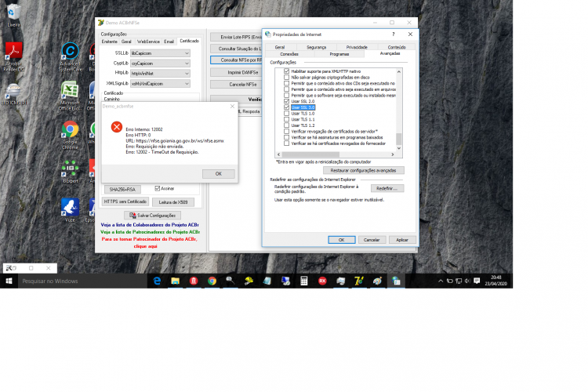The width and height of the screenshot is (588, 392).
Task: Toggle the Usar TLS 1.0 checkbox
Action: coord(286,113)
